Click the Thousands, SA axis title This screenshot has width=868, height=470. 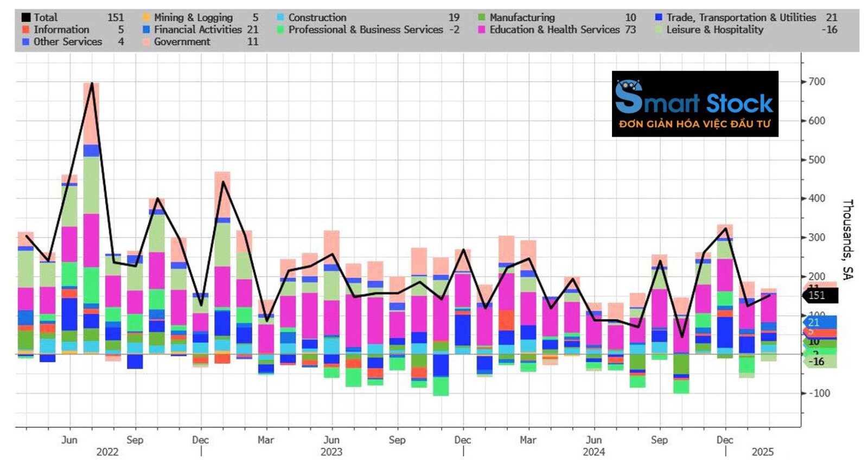tap(847, 239)
